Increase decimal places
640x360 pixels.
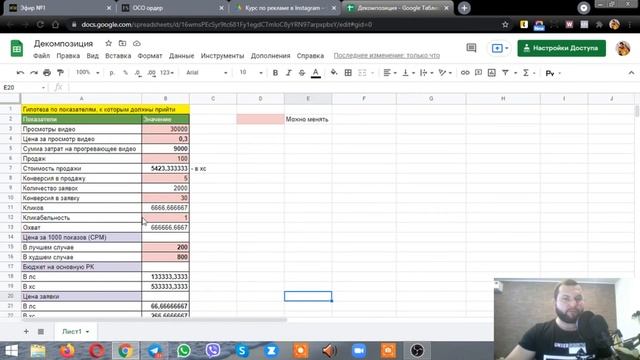pos(151,73)
